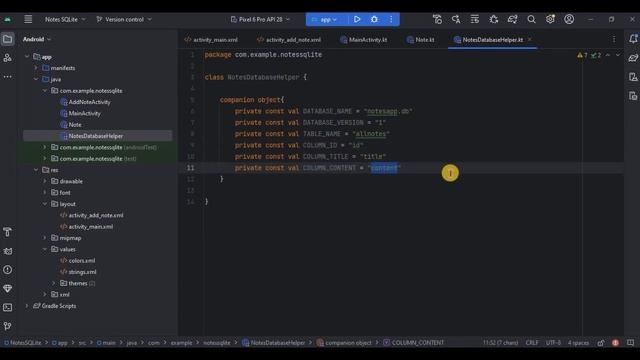Collapse the app module node
Viewport: 640px width, 360px height.
(x=27, y=57)
